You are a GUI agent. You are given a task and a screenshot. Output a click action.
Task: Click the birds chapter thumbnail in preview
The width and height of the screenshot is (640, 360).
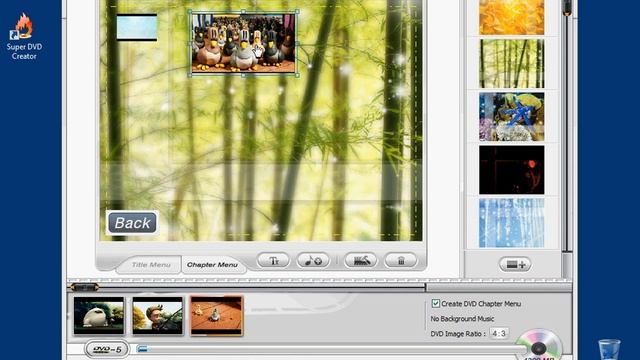[243, 43]
